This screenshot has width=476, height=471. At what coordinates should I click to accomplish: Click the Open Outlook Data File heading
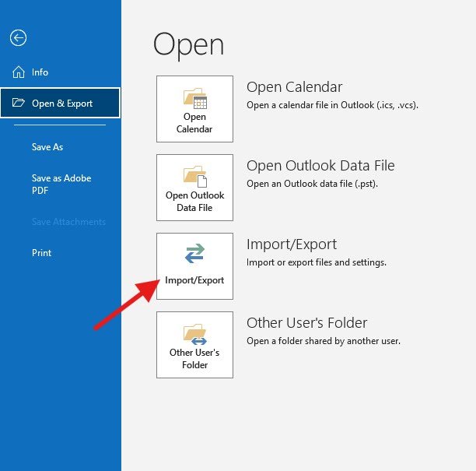click(x=320, y=166)
